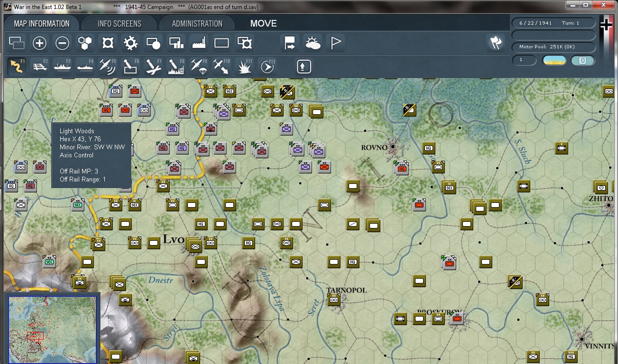Viewport: 618px width, 364px height.
Task: Click the F12 arrow-in-circle icon
Action: pyautogui.click(x=267, y=66)
